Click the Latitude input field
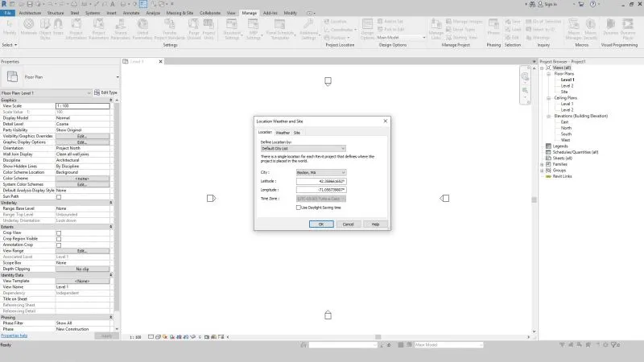 (x=321, y=181)
